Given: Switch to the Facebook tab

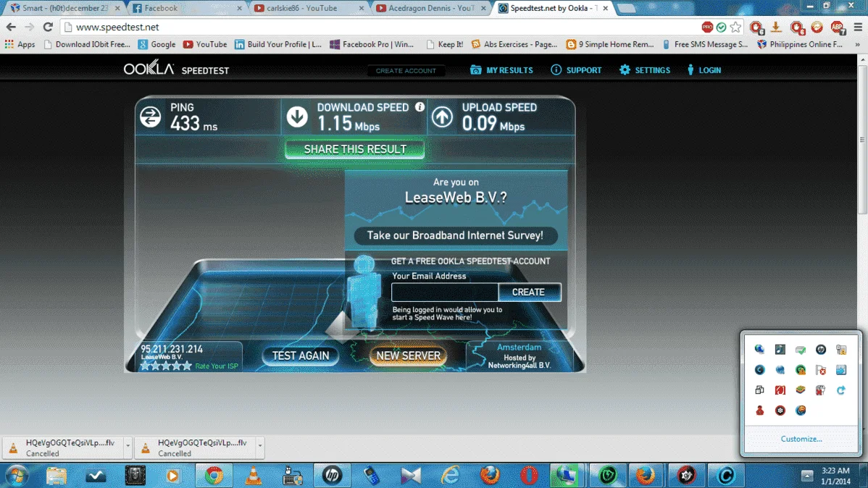Looking at the screenshot, I should tap(185, 8).
